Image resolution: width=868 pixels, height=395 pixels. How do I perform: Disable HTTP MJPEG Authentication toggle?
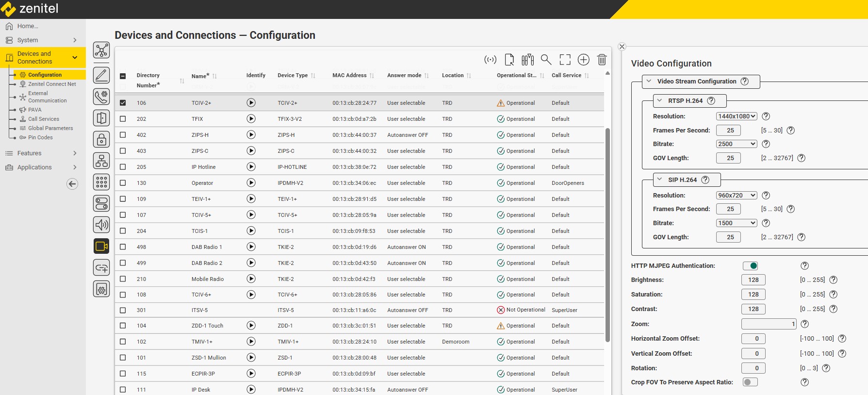750,266
